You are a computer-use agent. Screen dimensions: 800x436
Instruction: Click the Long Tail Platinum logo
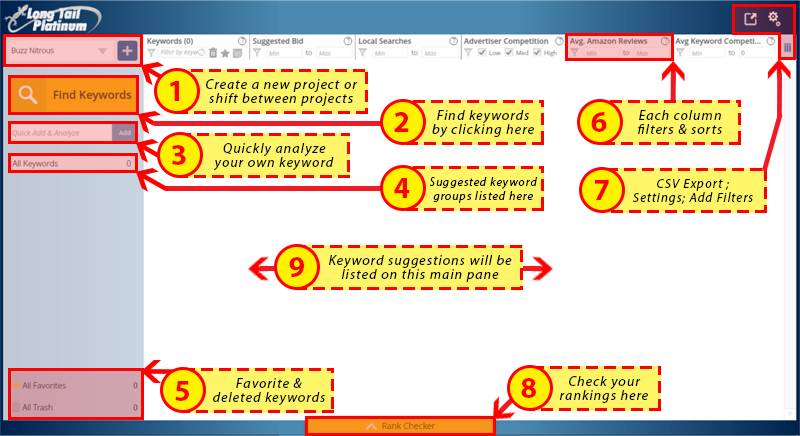point(53,19)
